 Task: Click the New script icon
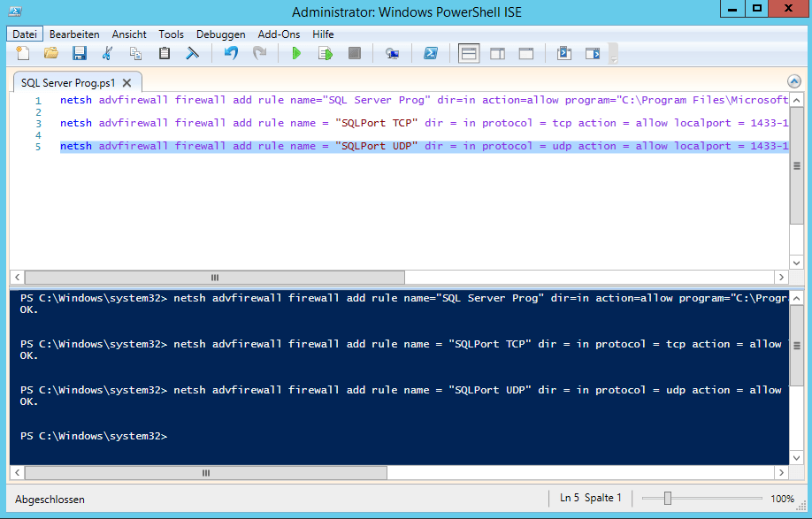point(23,54)
